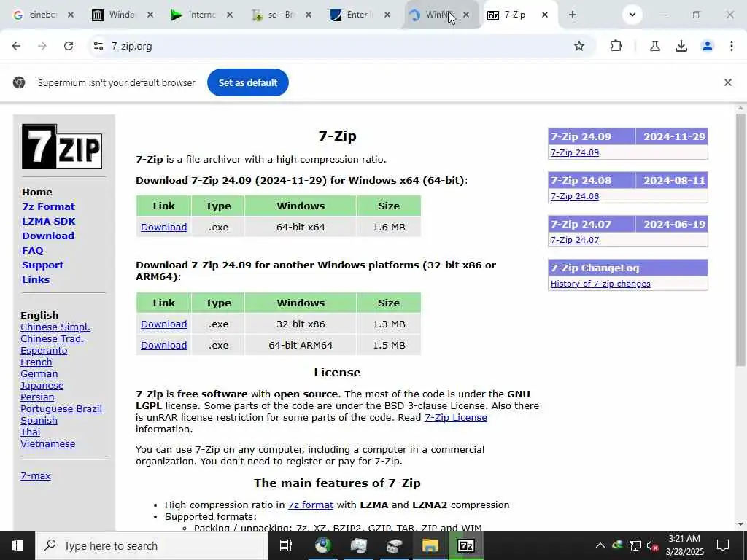Switch to the Enter tab
The image size is (747, 560).
coord(360,15)
